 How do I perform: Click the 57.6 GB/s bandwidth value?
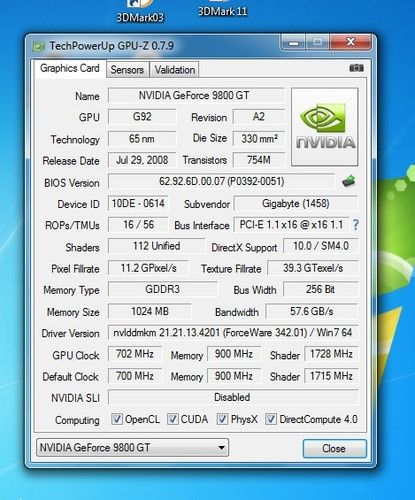tap(312, 311)
